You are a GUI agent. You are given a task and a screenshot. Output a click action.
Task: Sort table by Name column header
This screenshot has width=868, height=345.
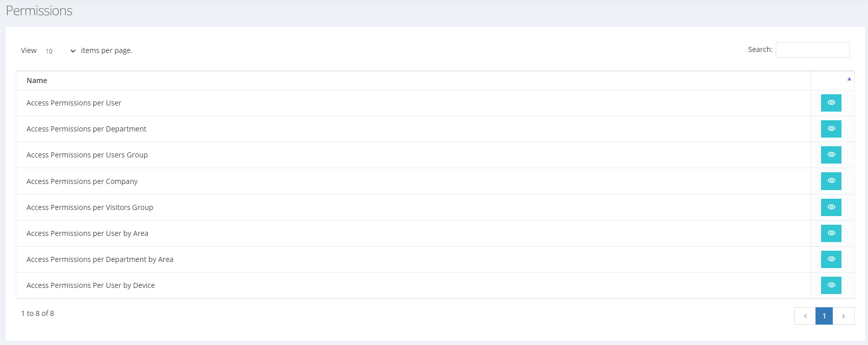click(37, 81)
